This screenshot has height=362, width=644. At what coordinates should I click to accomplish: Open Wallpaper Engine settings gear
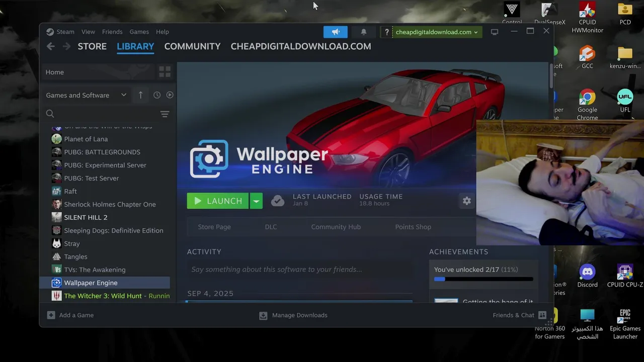coord(467,201)
